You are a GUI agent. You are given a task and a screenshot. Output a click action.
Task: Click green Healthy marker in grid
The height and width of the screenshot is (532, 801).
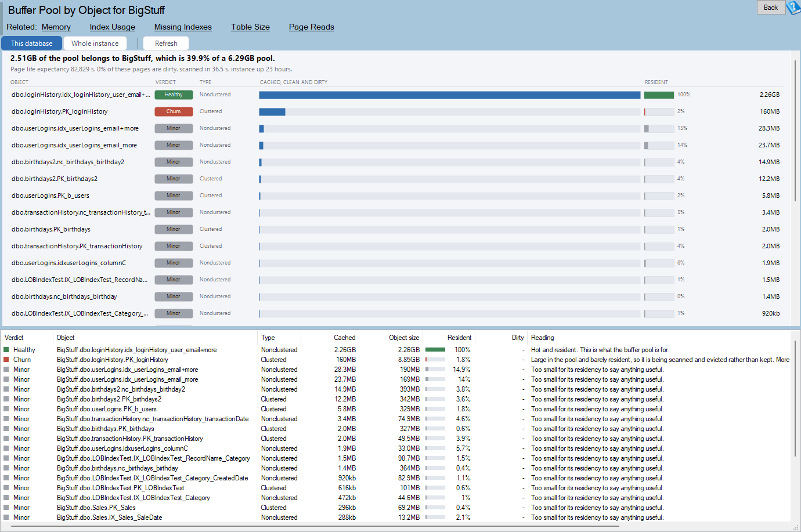coord(6,350)
